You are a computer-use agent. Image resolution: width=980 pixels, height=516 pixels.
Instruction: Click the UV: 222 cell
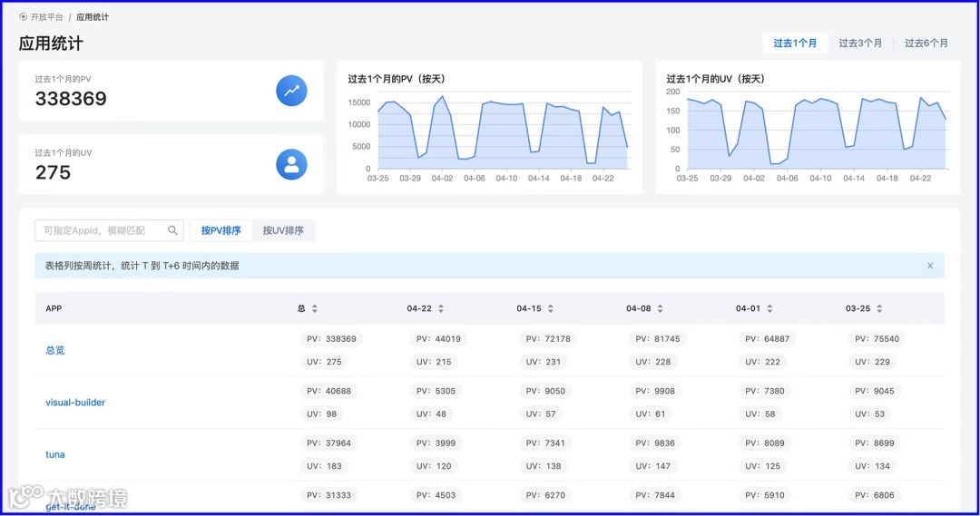coord(762,362)
